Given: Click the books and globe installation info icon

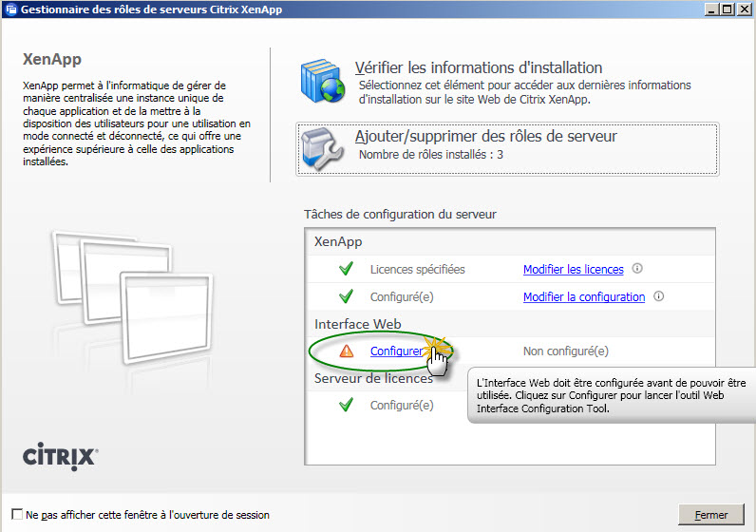Looking at the screenshot, I should point(322,81).
